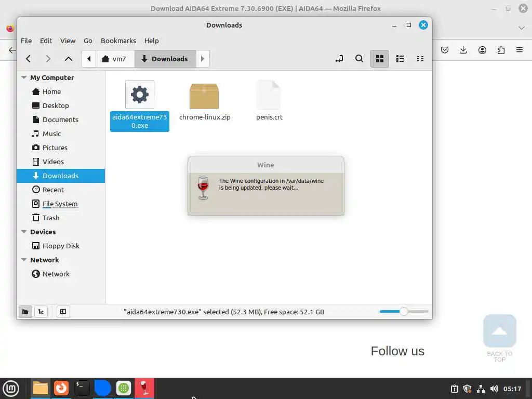Select the penis.crt file icon
This screenshot has height=399, width=532.
click(269, 95)
